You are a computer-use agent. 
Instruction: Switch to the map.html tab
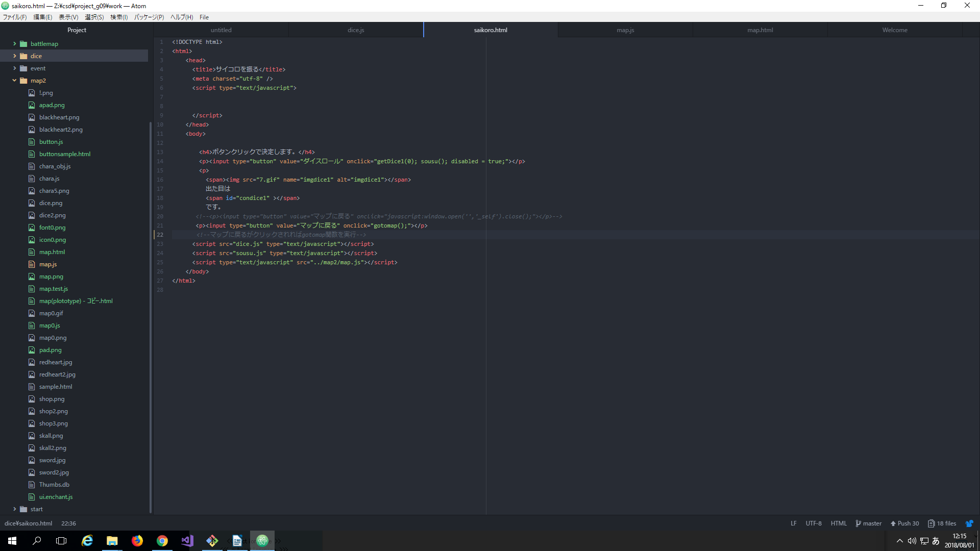click(760, 30)
